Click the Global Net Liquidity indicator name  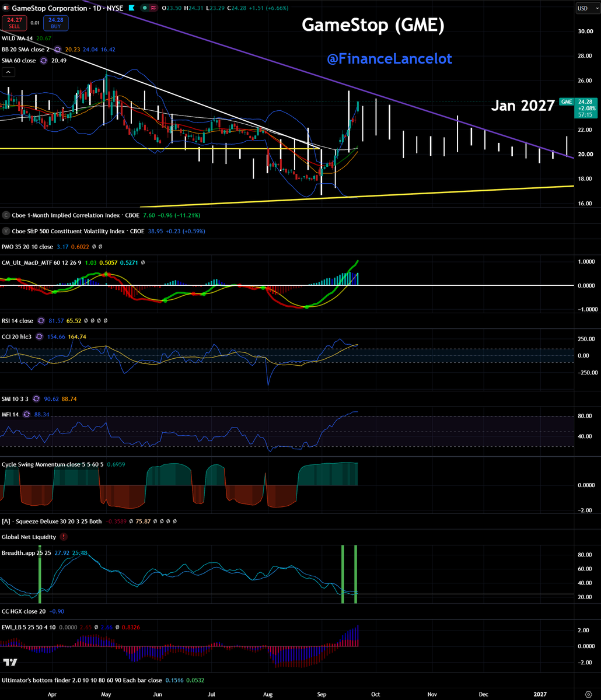(x=29, y=537)
